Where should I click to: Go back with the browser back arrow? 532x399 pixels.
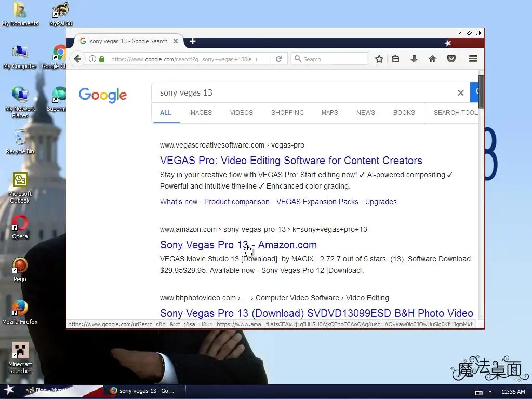click(x=78, y=59)
